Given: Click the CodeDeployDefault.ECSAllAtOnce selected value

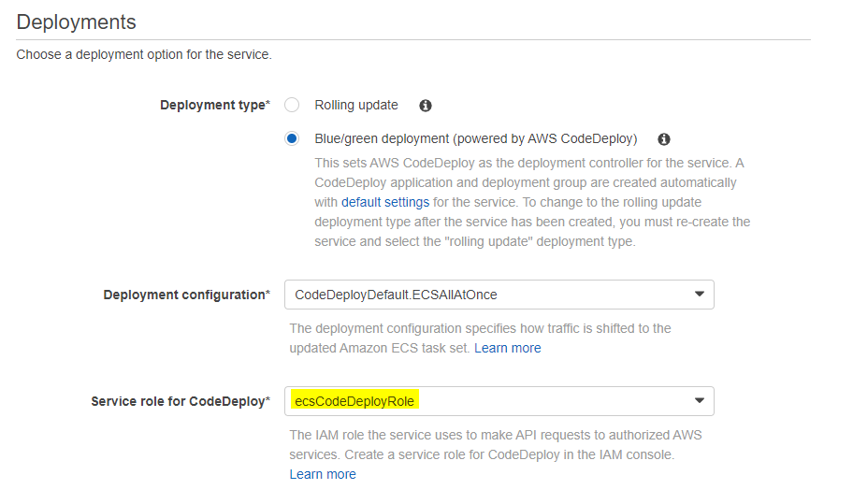Looking at the screenshot, I should [396, 295].
